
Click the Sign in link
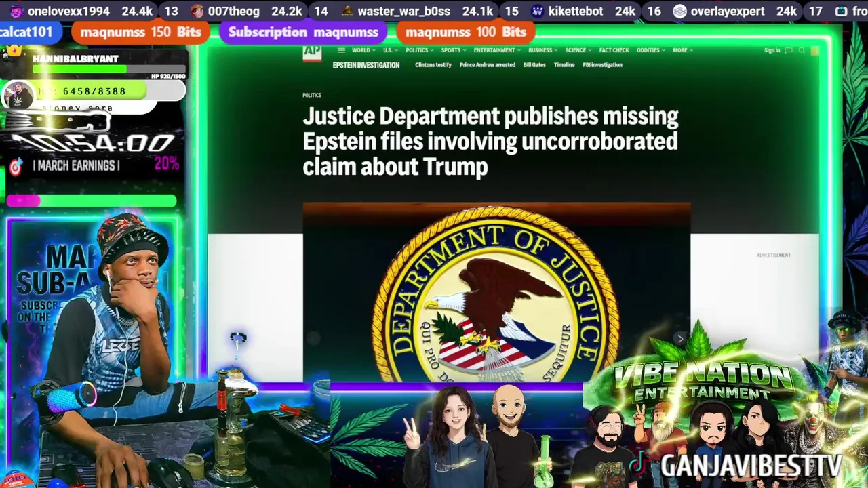772,50
